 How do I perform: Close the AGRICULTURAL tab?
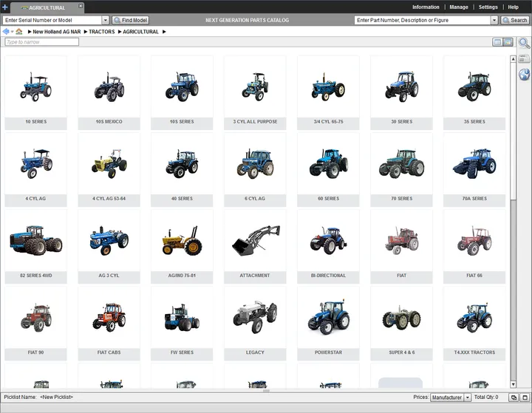coord(81,6)
